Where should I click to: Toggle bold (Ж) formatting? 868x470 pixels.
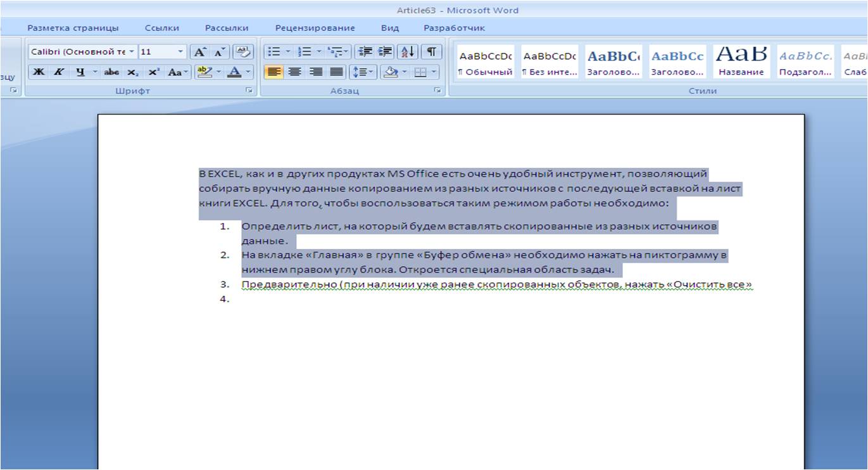[x=39, y=72]
